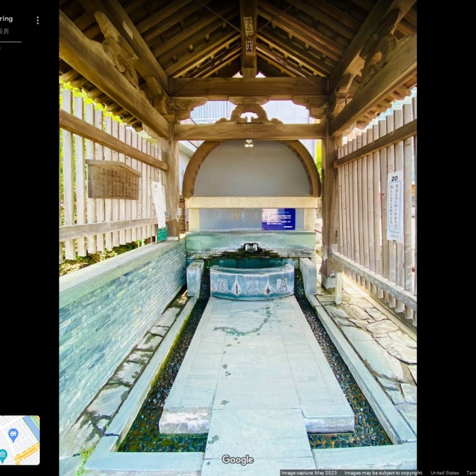This screenshot has height=476, width=476.
Task: Click the blue information sign in the photo
Action: 278,219
